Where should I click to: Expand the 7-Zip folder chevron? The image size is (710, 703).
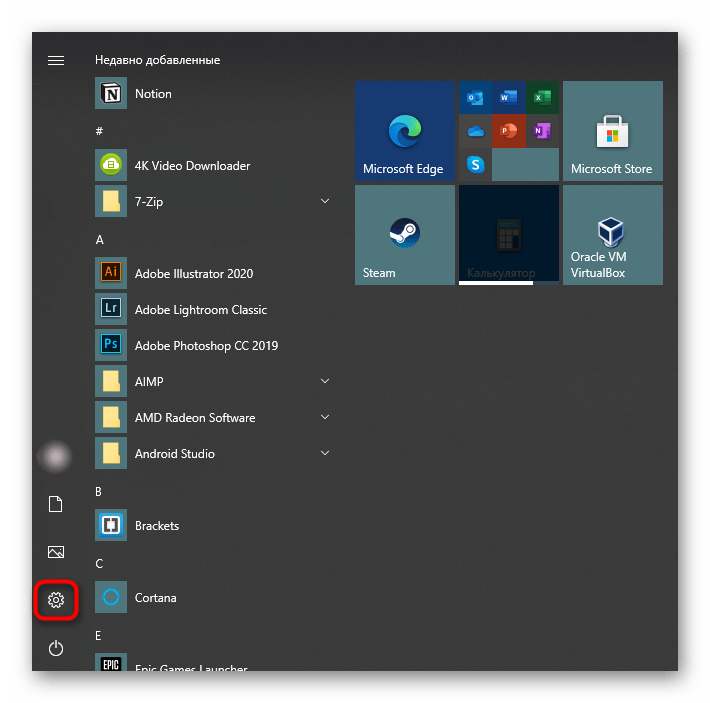[x=325, y=201]
